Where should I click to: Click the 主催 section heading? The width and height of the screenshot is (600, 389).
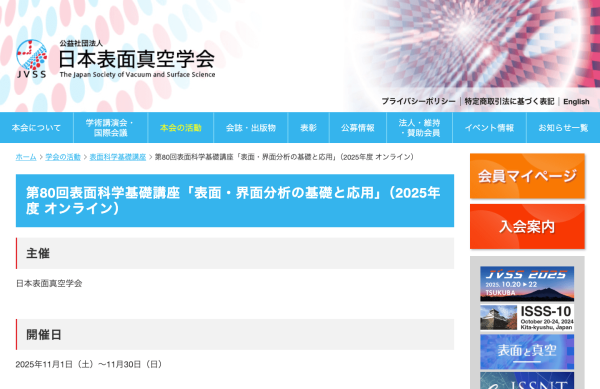235,253
